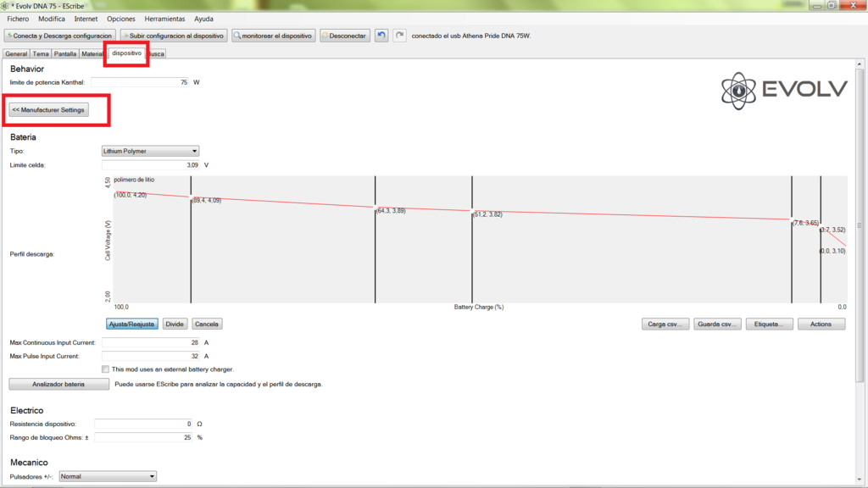Click Subir configuracion al dispositivo button

[174, 36]
